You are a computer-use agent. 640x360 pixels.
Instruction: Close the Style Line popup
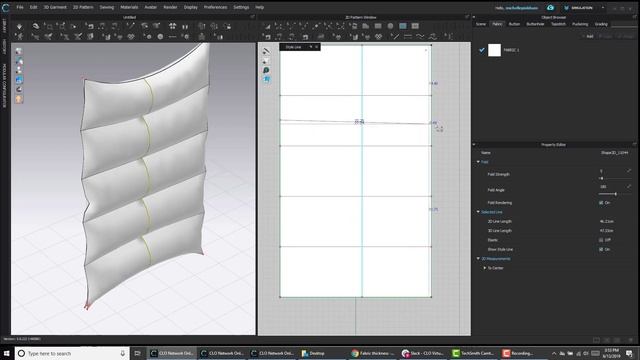[x=317, y=47]
